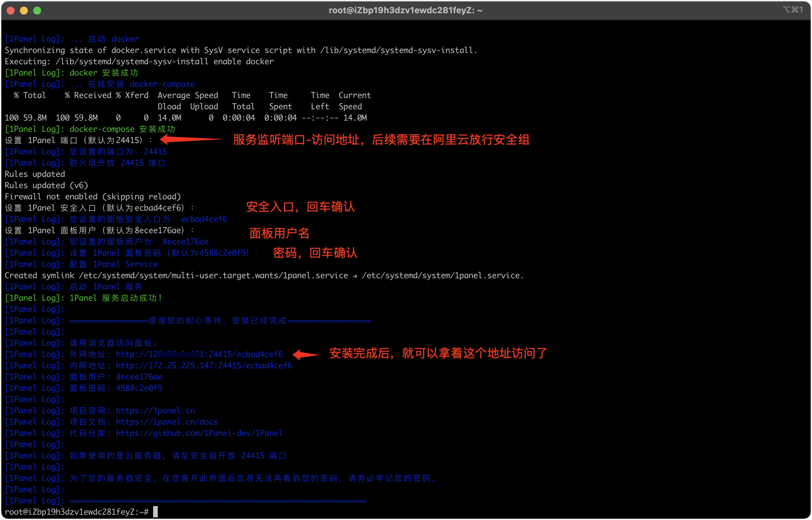Click the red annotation about Aliyun security group
The image size is (812, 520).
tap(381, 139)
